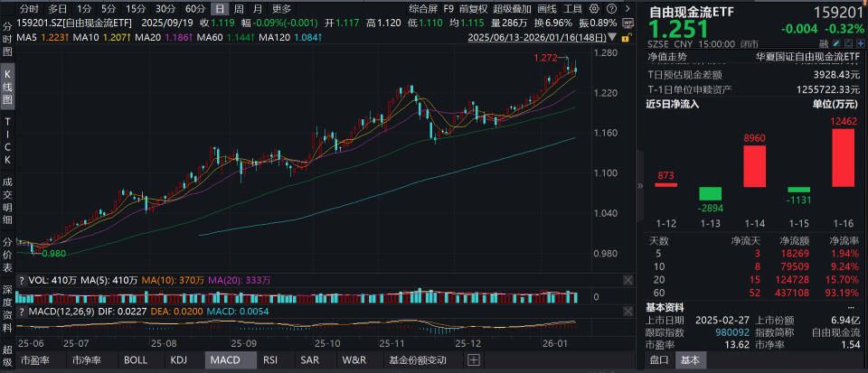Viewport: 868px width, 373px height.
Task: Open 分价表 in left sidebar
Action: coord(8,256)
